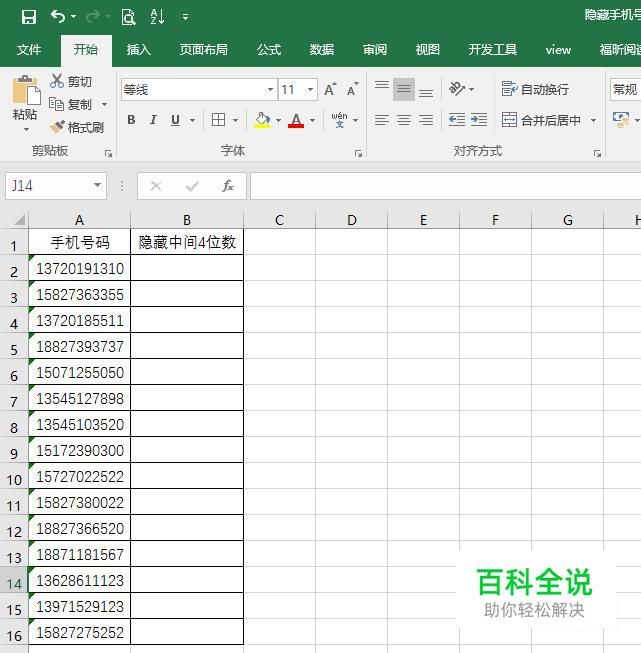
Task: Open the font name dropdown showing 等线
Action: coord(270,90)
